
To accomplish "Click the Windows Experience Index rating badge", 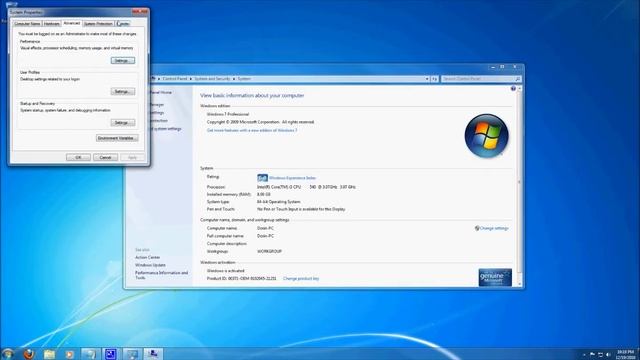I will coord(262,178).
